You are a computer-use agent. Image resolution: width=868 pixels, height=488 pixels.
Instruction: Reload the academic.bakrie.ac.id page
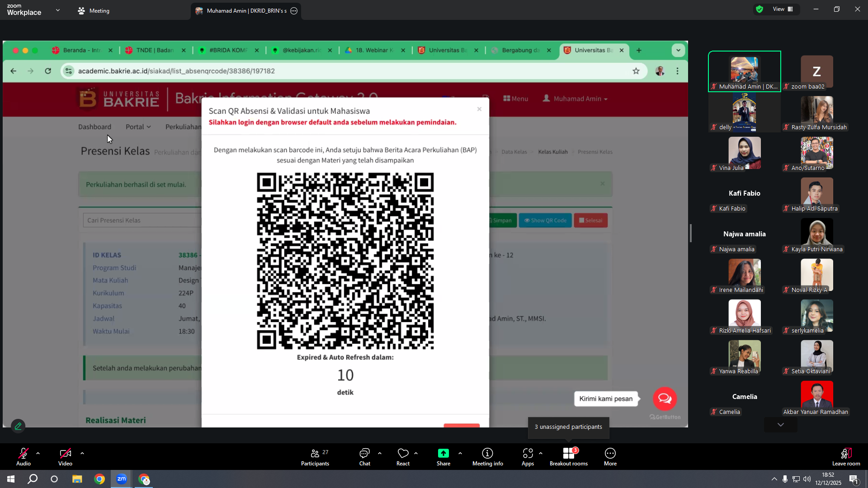48,71
